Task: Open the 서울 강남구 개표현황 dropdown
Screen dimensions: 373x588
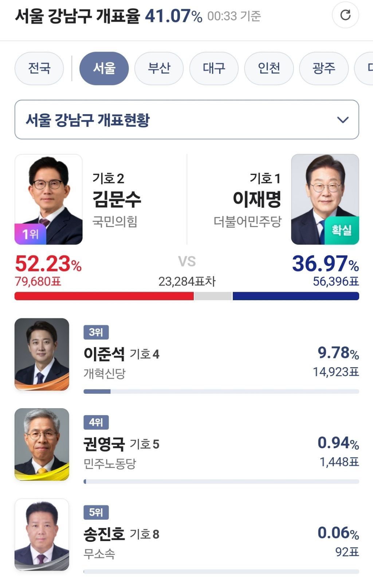Action: (186, 120)
